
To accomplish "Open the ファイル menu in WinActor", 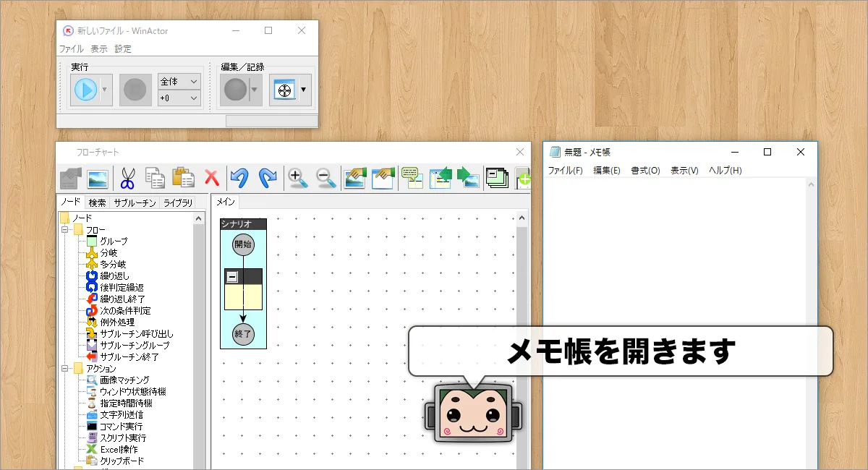I will (72, 49).
